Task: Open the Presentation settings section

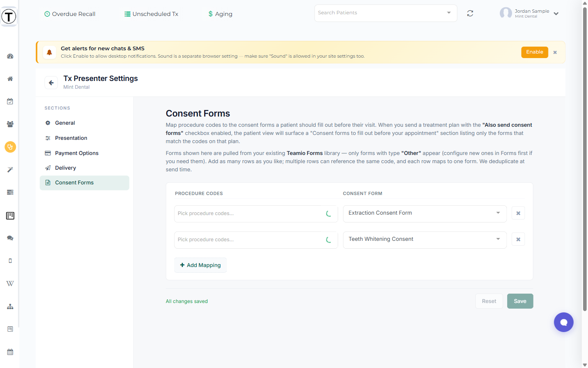Action: coord(85,138)
